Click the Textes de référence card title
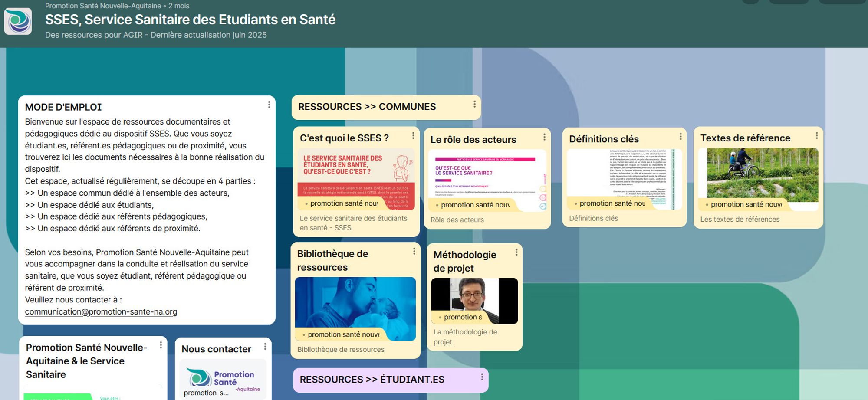868x400 pixels. pos(745,138)
